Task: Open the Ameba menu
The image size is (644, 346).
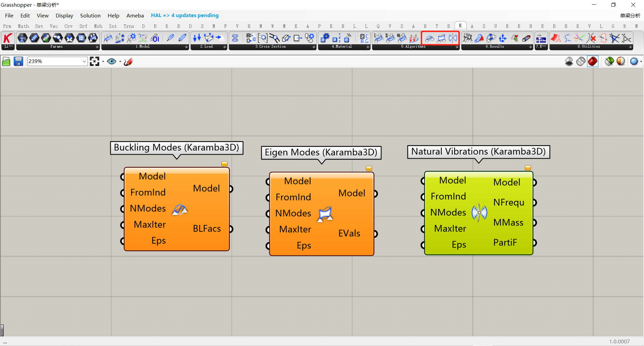Action: pyautogui.click(x=135, y=15)
